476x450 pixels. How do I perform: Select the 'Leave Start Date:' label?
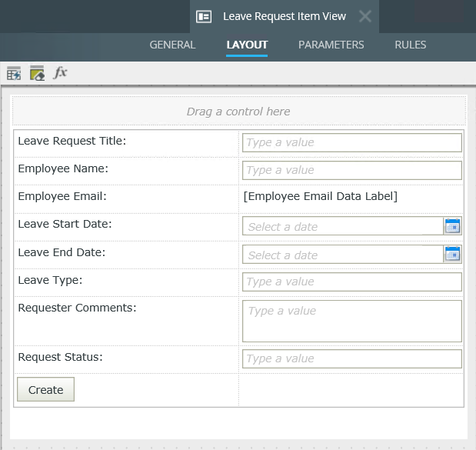coord(65,224)
